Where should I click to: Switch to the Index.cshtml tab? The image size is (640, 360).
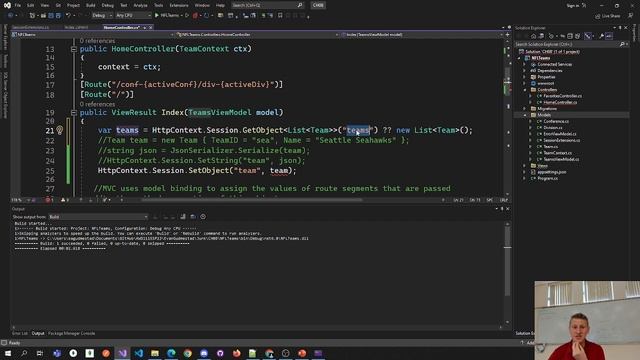(76, 27)
